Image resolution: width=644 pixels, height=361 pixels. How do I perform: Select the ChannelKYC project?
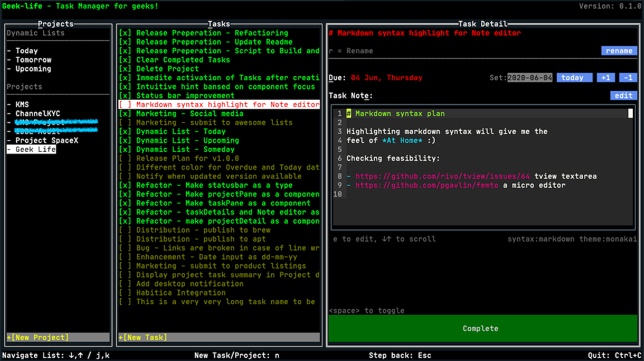click(x=38, y=114)
